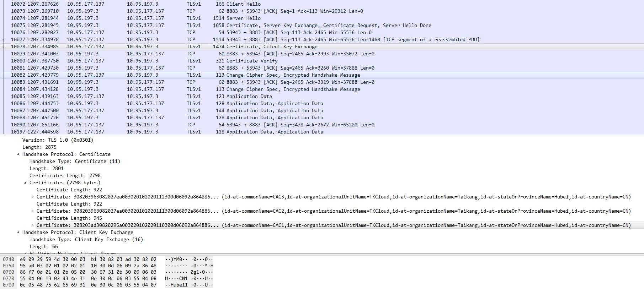The width and height of the screenshot is (644, 289).
Task: Select packet 10082 Change Cipher Spec
Action: coord(322,75)
